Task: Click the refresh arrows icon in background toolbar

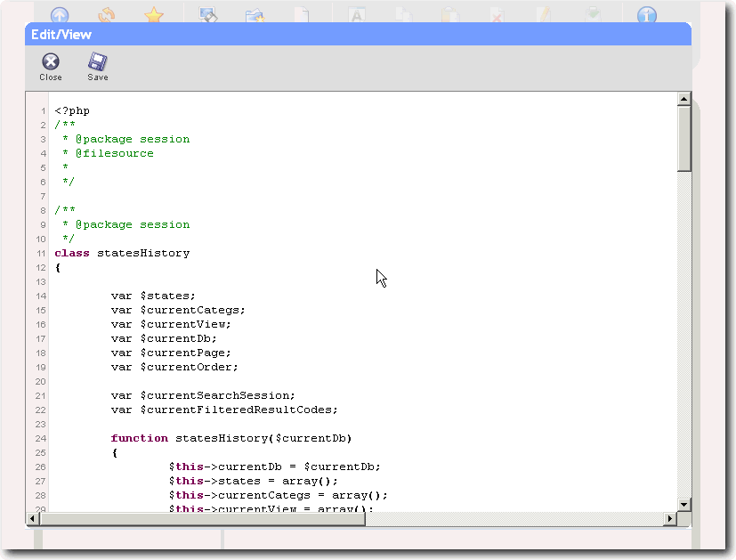Action: click(x=107, y=15)
